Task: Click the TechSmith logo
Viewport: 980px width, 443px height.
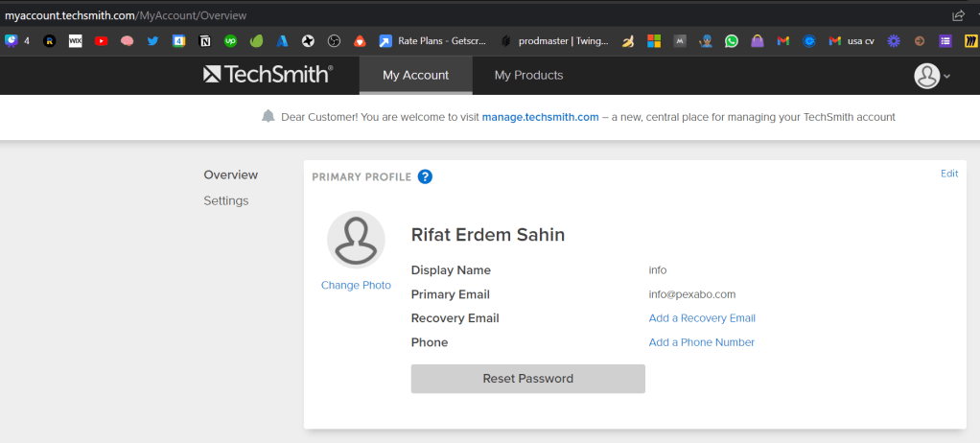Action: pyautogui.click(x=268, y=75)
